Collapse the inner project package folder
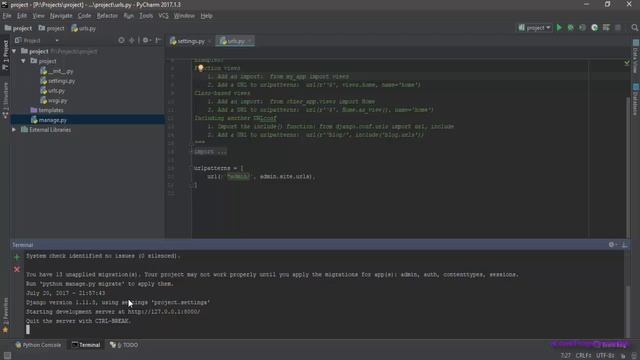The height and width of the screenshot is (360, 640). point(24,61)
